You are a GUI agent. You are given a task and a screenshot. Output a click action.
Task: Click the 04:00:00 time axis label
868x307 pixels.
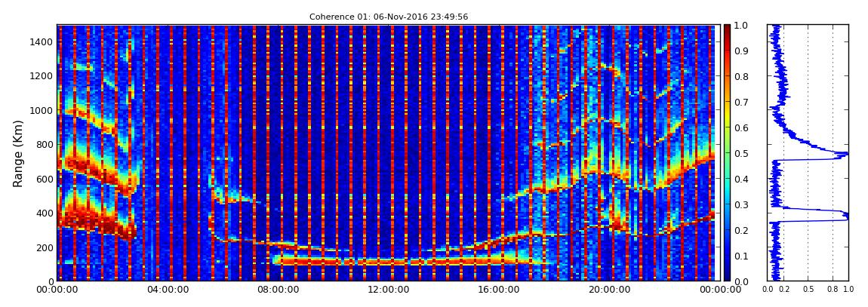[x=167, y=290]
